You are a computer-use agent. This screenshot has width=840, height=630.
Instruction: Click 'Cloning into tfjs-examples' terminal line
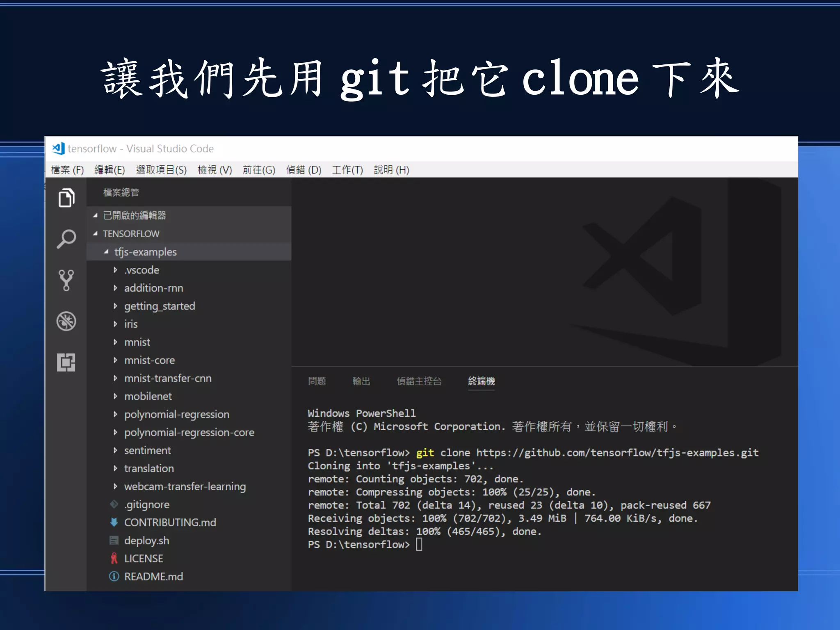401,466
